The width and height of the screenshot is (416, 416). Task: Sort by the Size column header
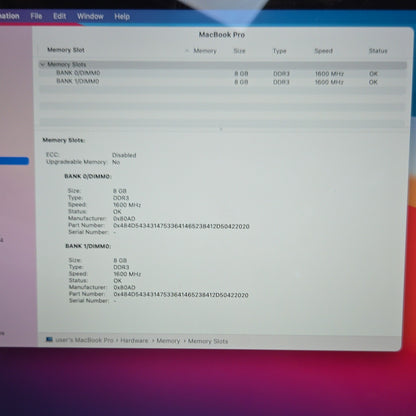[x=239, y=51]
